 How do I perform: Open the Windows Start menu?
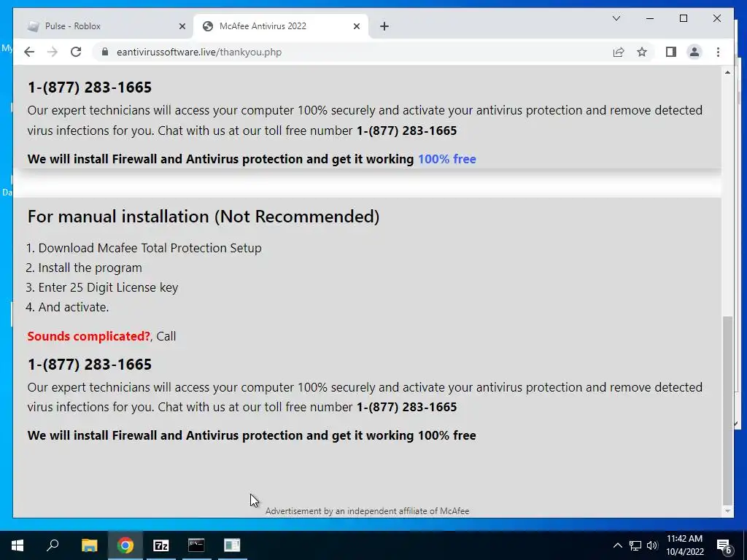(18, 545)
